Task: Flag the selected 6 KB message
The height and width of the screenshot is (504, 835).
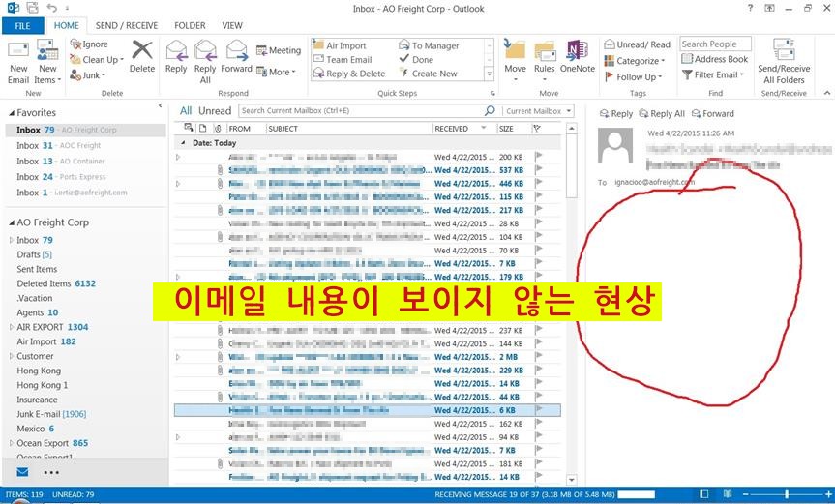Action: (x=538, y=410)
